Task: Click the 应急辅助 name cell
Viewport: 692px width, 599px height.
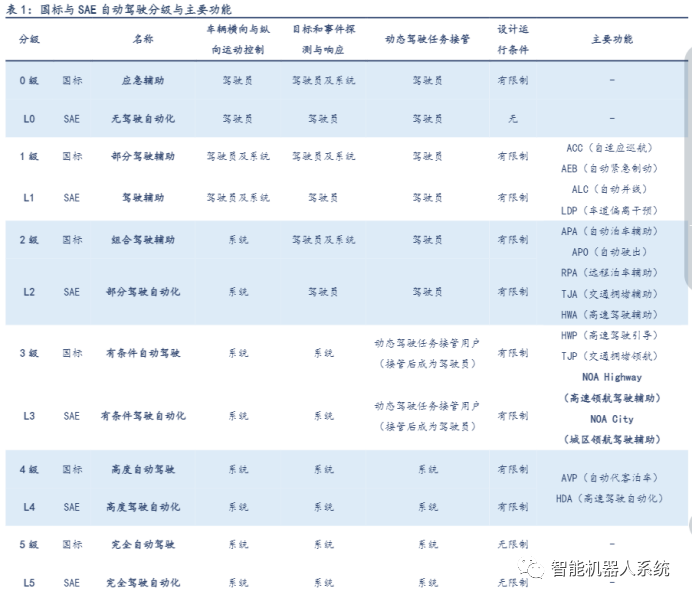Action: point(143,80)
